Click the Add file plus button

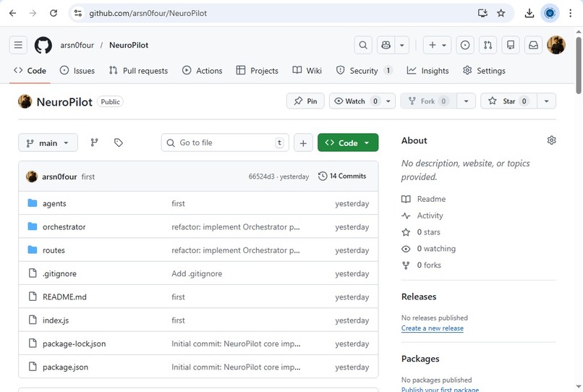pos(303,142)
